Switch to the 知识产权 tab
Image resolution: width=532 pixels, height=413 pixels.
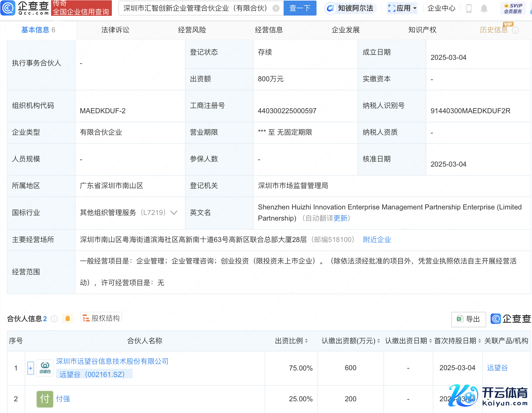[x=422, y=30]
